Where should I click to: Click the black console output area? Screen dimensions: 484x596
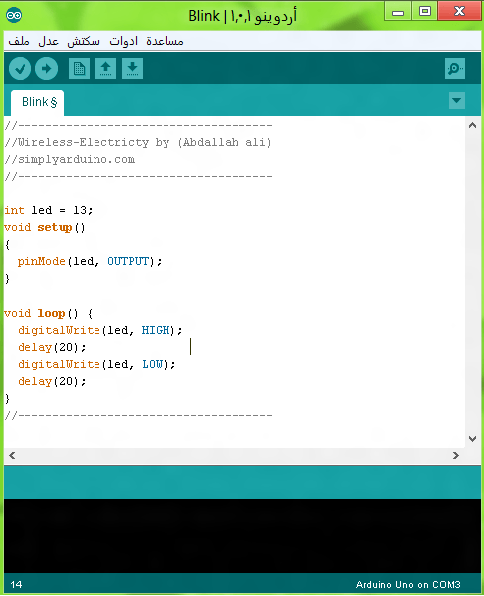[x=243, y=536]
